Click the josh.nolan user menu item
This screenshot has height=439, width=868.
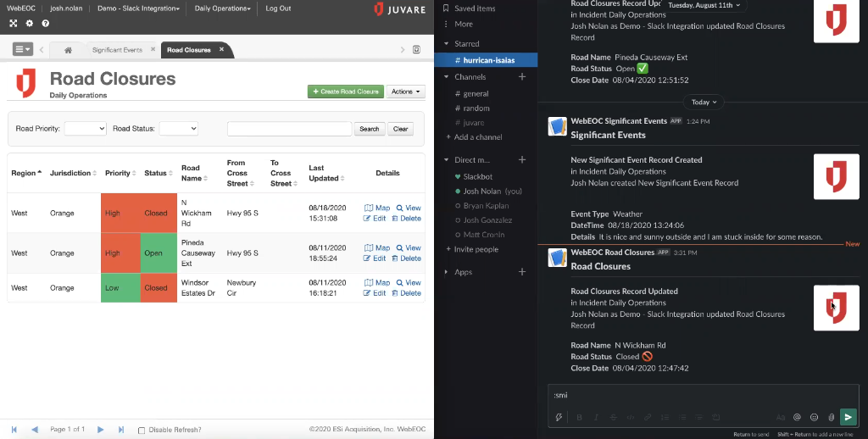click(x=65, y=8)
